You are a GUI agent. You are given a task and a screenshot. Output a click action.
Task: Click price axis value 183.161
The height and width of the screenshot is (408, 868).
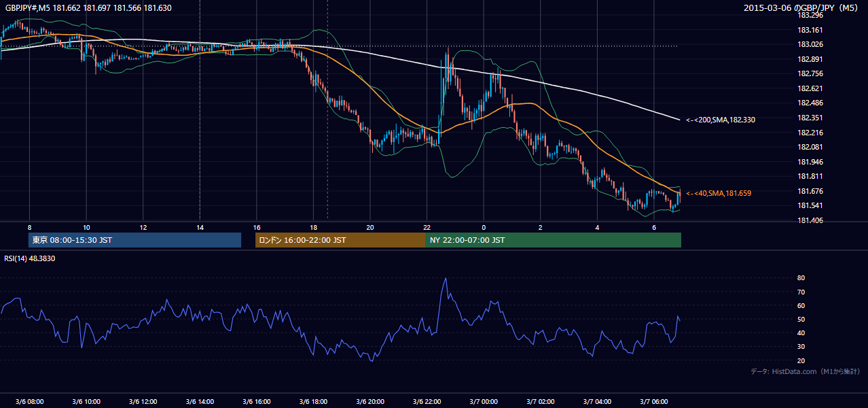click(x=810, y=30)
